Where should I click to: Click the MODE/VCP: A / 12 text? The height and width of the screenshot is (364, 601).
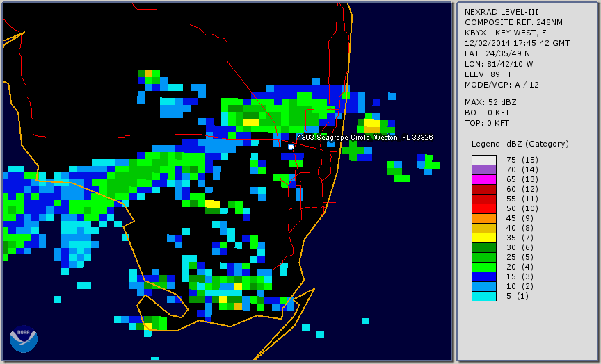pos(502,85)
